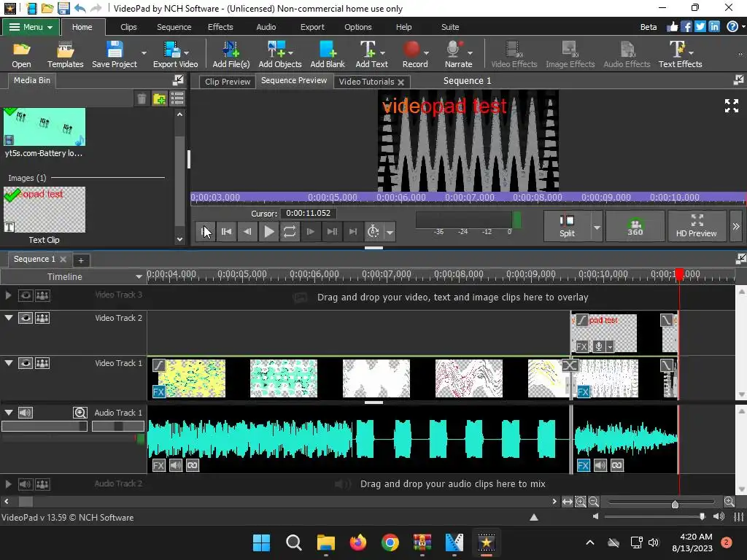
Task: Expand Video Track 3 with its triangle
Action: tap(9, 295)
